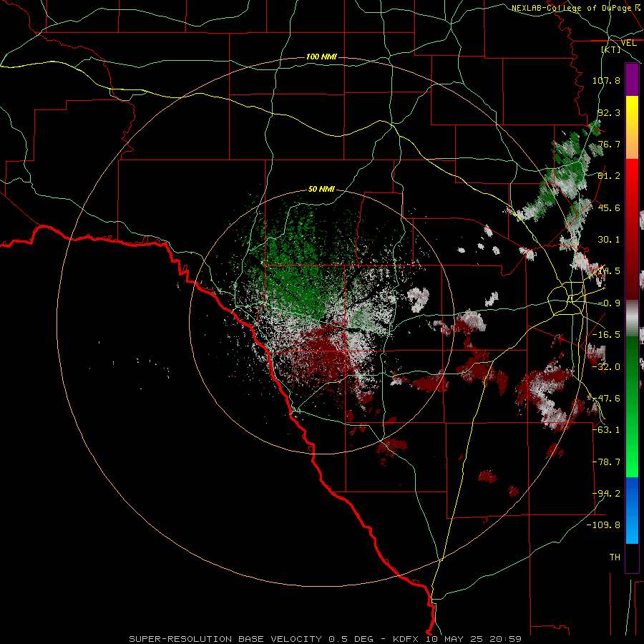
Task: Click the "100 NMI" range ring label
Action: [321, 57]
